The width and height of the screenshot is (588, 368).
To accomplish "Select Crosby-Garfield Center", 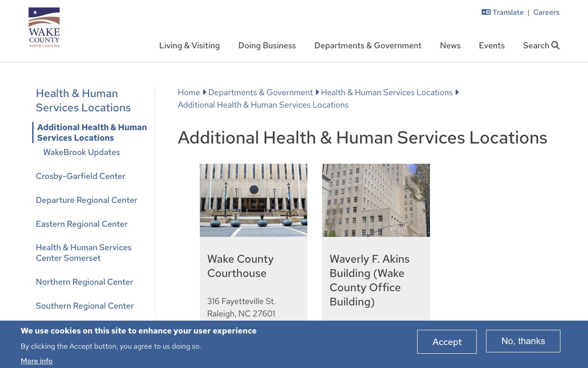I will pyautogui.click(x=80, y=176).
